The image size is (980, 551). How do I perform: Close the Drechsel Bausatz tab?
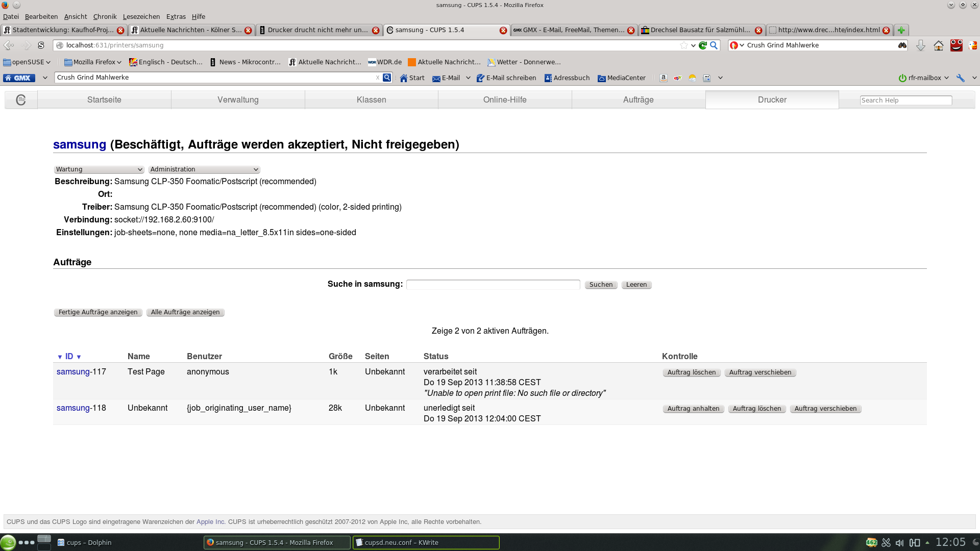coord(758,30)
